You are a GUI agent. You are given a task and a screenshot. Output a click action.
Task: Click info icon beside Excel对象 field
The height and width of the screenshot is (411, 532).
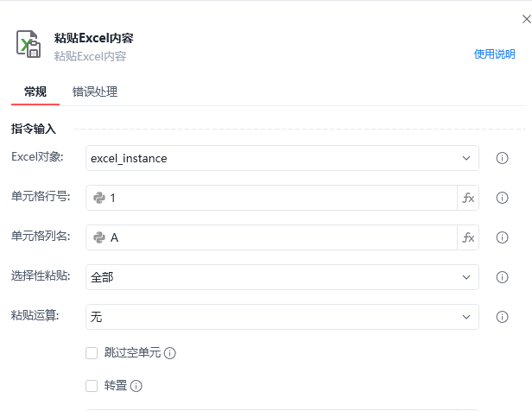pos(502,158)
